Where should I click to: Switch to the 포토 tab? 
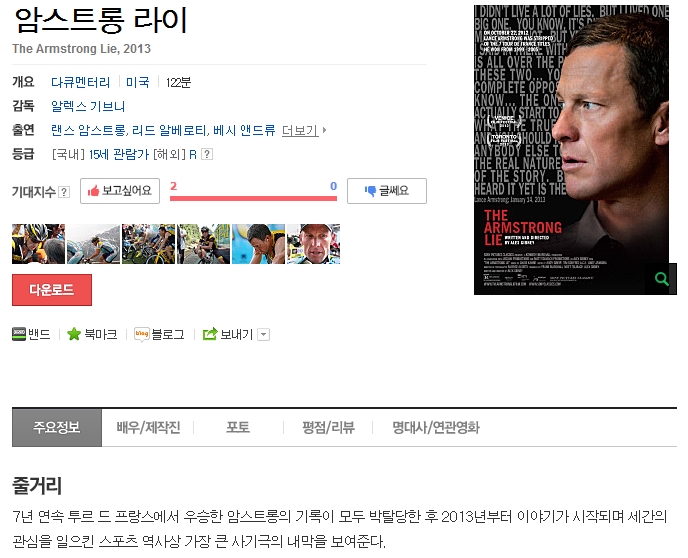(238, 427)
